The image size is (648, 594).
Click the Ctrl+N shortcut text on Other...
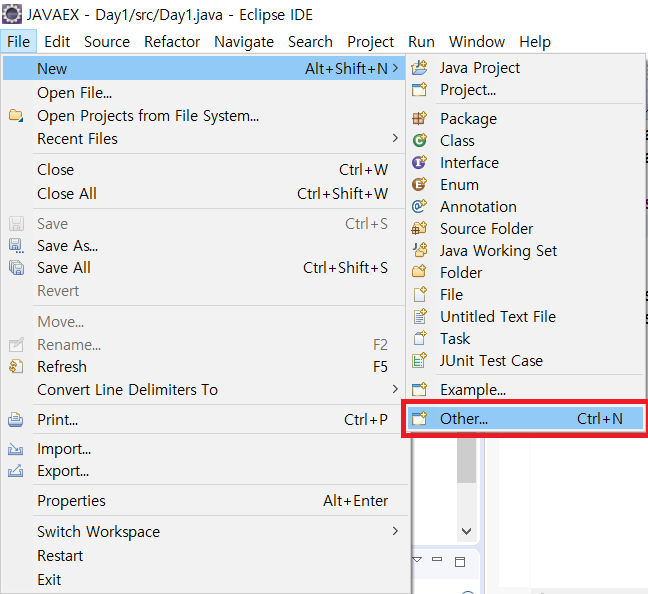pyautogui.click(x=600, y=418)
